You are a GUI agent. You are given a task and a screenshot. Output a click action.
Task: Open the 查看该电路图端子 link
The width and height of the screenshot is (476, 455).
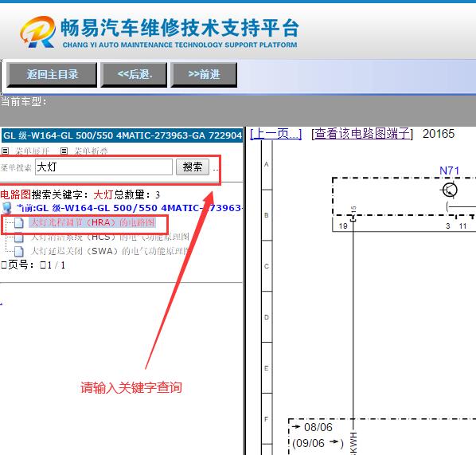362,134
